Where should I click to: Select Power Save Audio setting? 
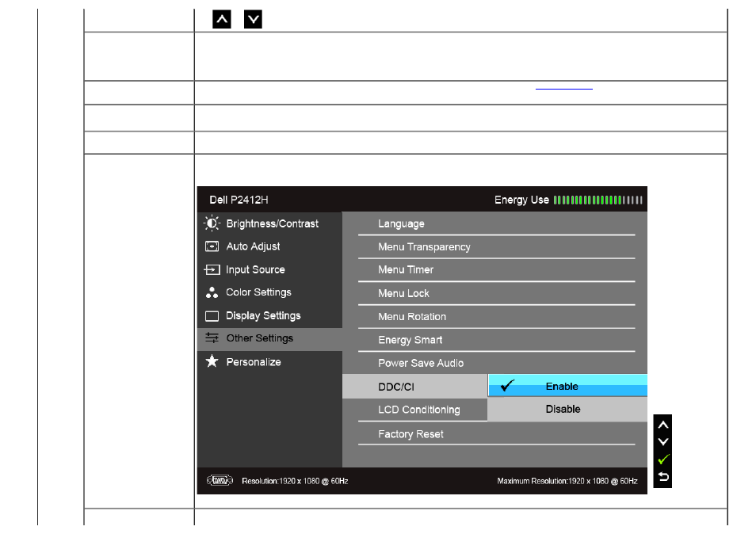pyautogui.click(x=497, y=363)
